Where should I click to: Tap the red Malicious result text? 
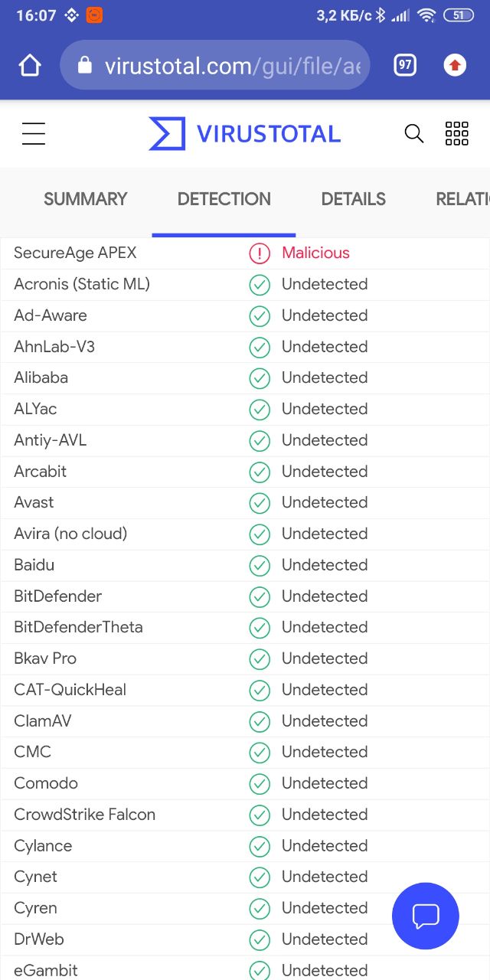click(315, 253)
